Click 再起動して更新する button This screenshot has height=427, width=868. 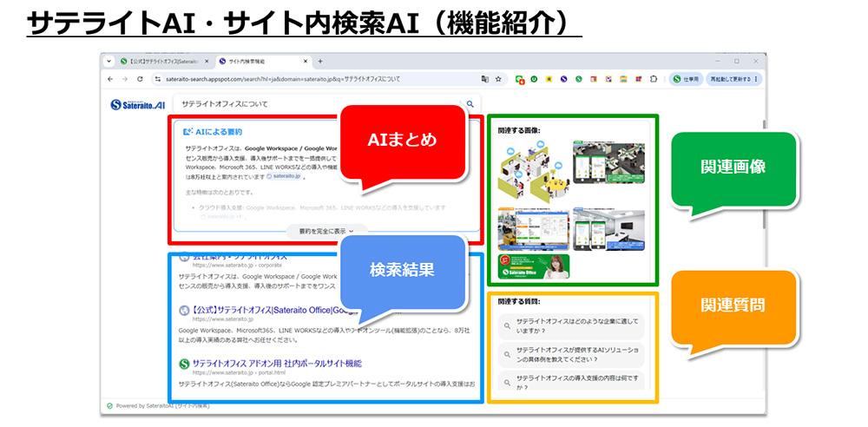click(x=733, y=79)
